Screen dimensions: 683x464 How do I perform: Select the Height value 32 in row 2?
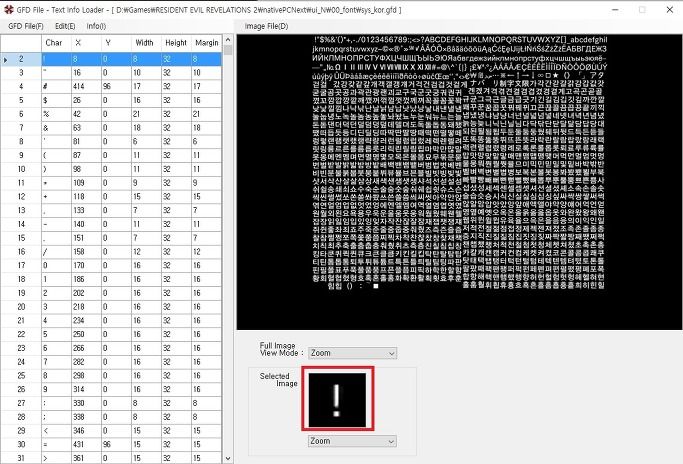coord(176,59)
